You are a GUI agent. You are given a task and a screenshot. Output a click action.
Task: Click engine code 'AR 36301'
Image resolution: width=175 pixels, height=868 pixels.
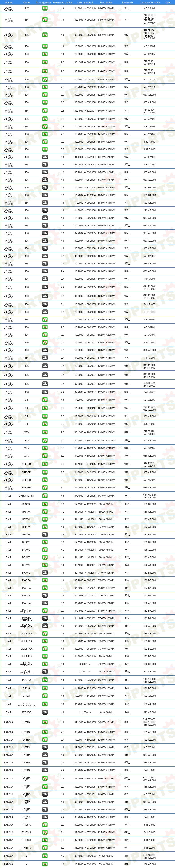(149, 319)
